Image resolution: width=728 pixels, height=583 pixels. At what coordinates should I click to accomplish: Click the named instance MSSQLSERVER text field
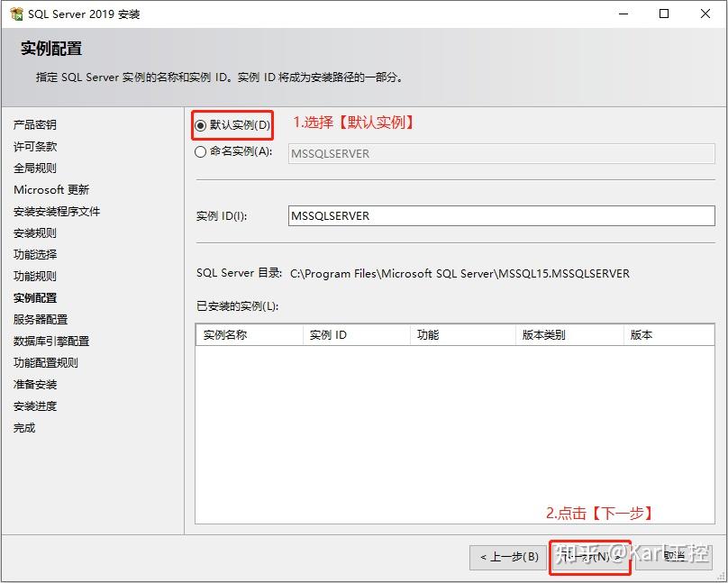[x=502, y=154]
